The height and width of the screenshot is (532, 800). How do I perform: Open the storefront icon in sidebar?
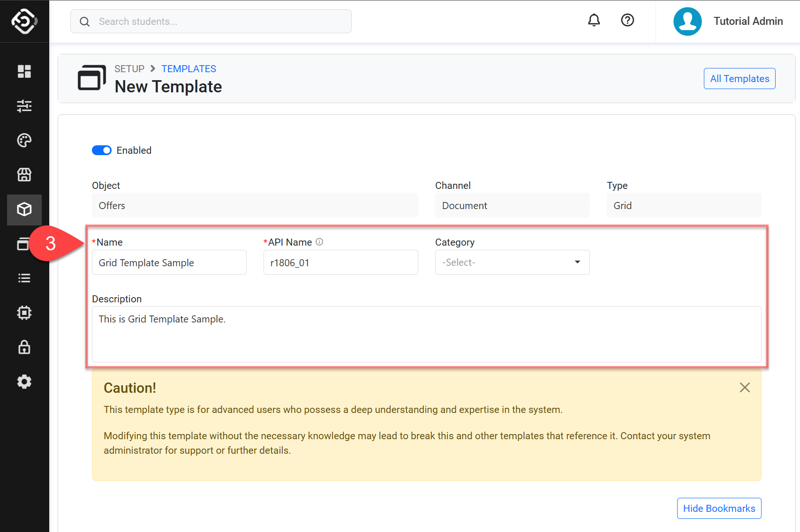coord(24,175)
